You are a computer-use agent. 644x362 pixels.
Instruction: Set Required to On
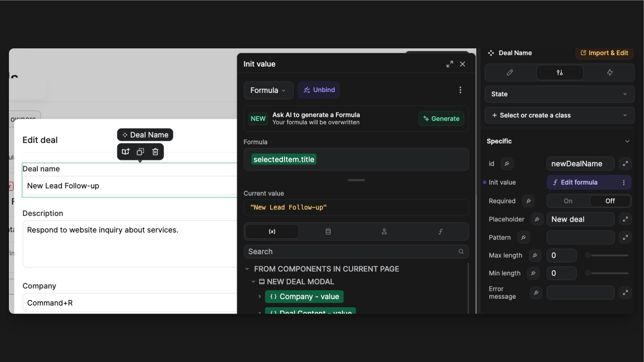(x=568, y=201)
